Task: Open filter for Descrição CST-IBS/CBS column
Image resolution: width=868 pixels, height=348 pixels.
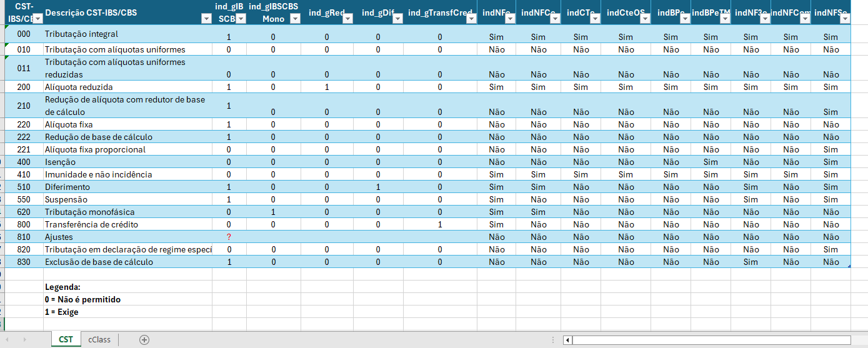Action: click(x=207, y=19)
